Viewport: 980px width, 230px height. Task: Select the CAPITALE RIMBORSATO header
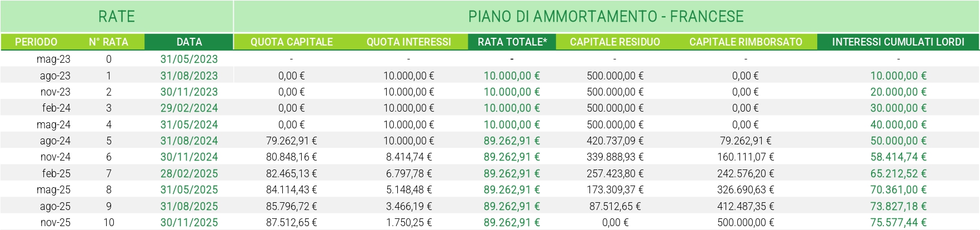[746, 42]
